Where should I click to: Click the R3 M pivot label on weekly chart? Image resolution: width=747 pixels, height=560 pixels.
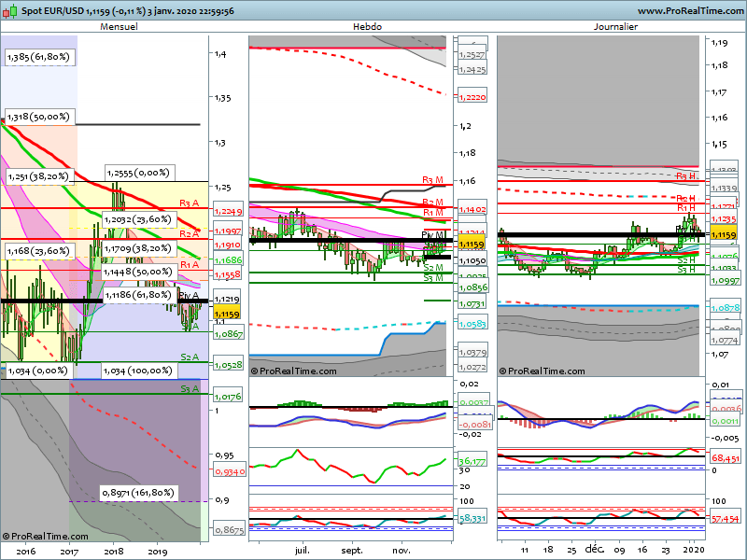(433, 180)
